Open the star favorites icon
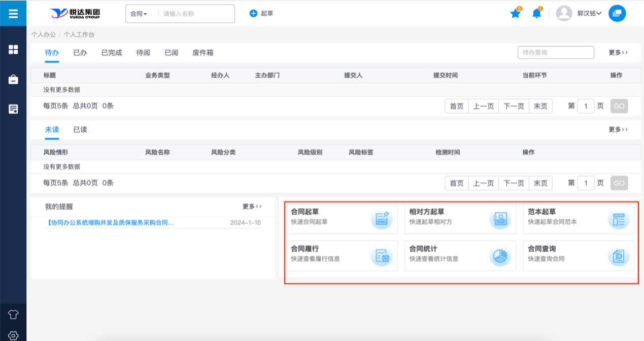The height and width of the screenshot is (341, 644). pos(515,14)
